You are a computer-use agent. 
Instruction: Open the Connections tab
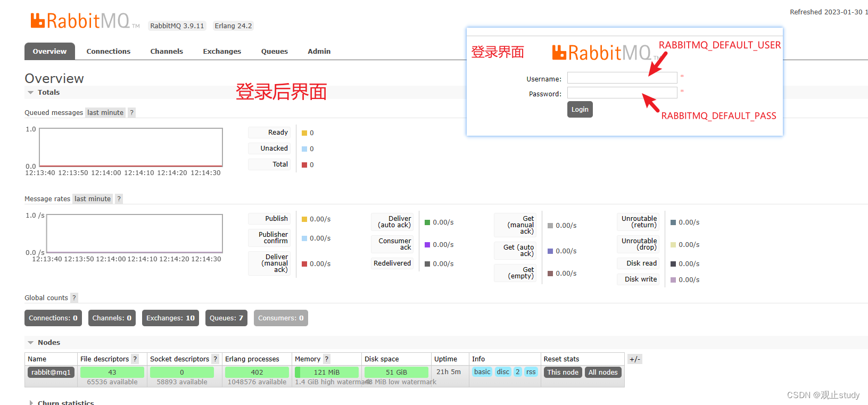click(109, 51)
